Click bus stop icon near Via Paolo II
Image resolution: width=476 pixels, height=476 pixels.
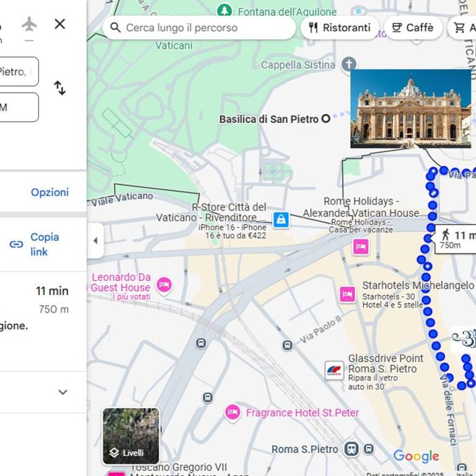(287, 345)
